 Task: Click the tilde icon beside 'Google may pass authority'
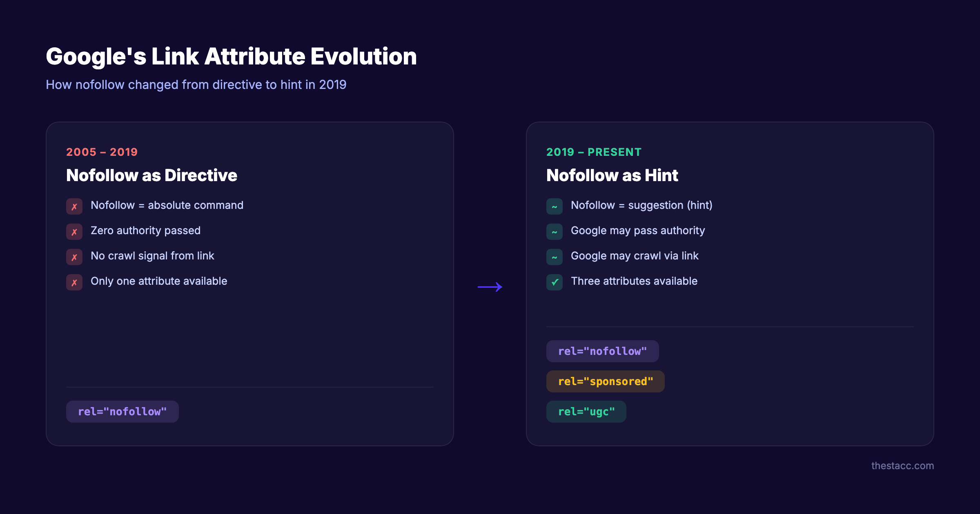point(554,232)
